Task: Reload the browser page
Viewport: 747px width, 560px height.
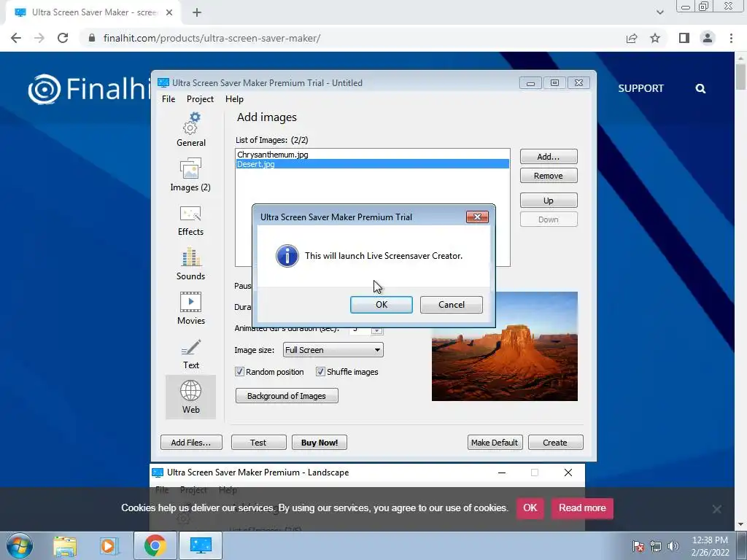Action: click(x=63, y=38)
